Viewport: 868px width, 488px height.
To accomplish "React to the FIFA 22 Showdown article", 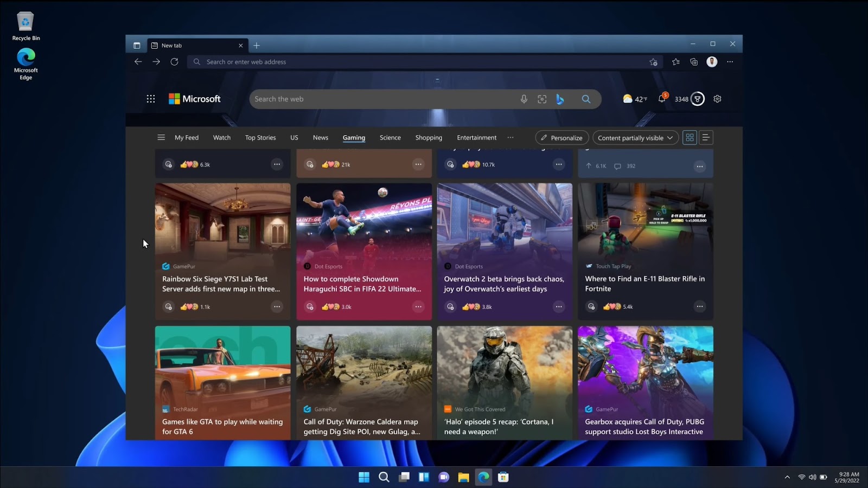I will pyautogui.click(x=310, y=306).
